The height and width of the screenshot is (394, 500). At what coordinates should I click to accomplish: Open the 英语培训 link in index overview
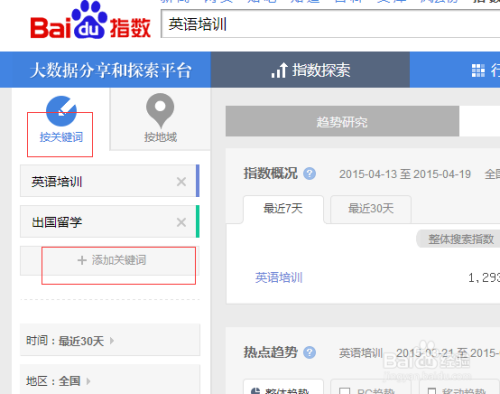[x=279, y=277]
